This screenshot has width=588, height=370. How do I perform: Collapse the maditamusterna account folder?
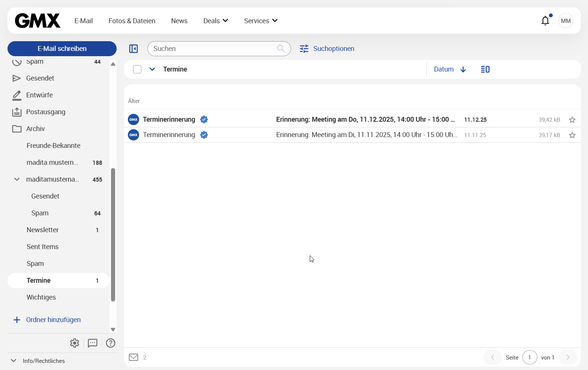(x=17, y=179)
